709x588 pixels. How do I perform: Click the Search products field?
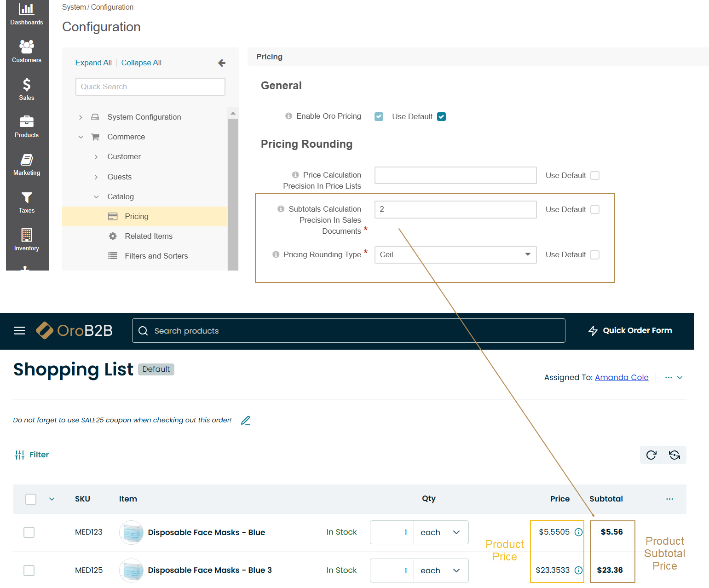pos(348,331)
